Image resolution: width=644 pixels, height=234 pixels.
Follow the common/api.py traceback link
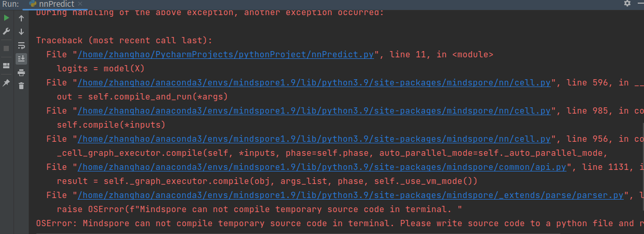322,167
